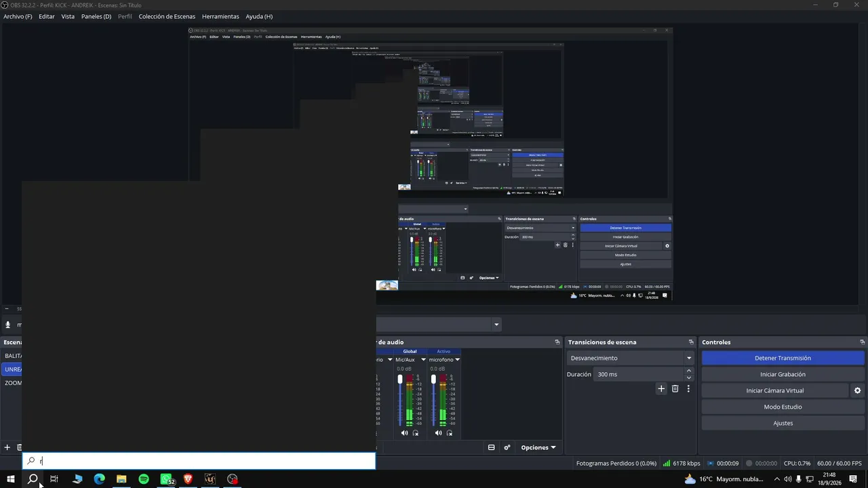Screen dimensions: 868x488
Task: Focus the Windows search input box
Action: (x=199, y=461)
